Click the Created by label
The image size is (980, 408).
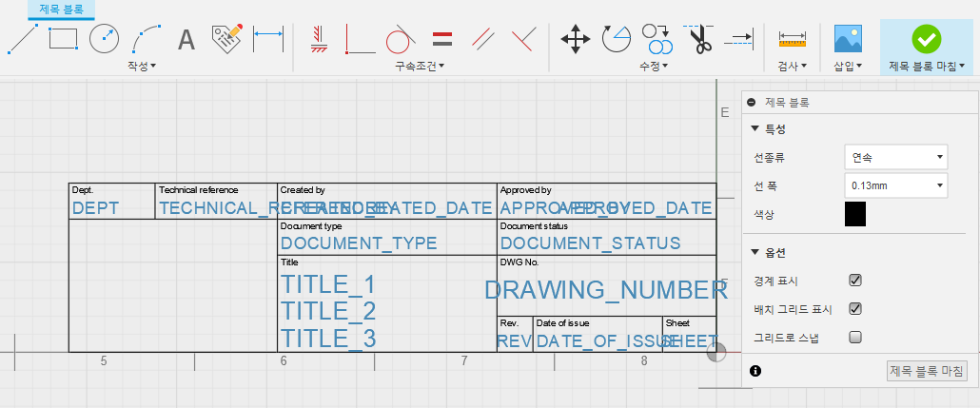coord(303,190)
